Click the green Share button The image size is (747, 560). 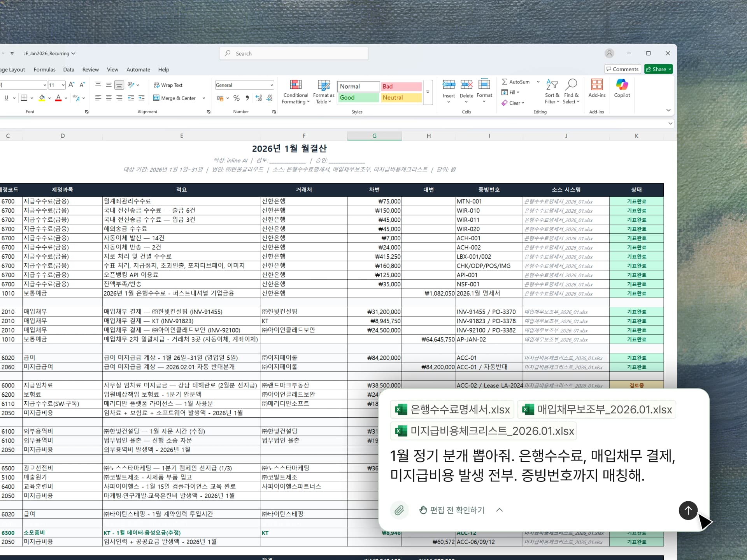658,69
